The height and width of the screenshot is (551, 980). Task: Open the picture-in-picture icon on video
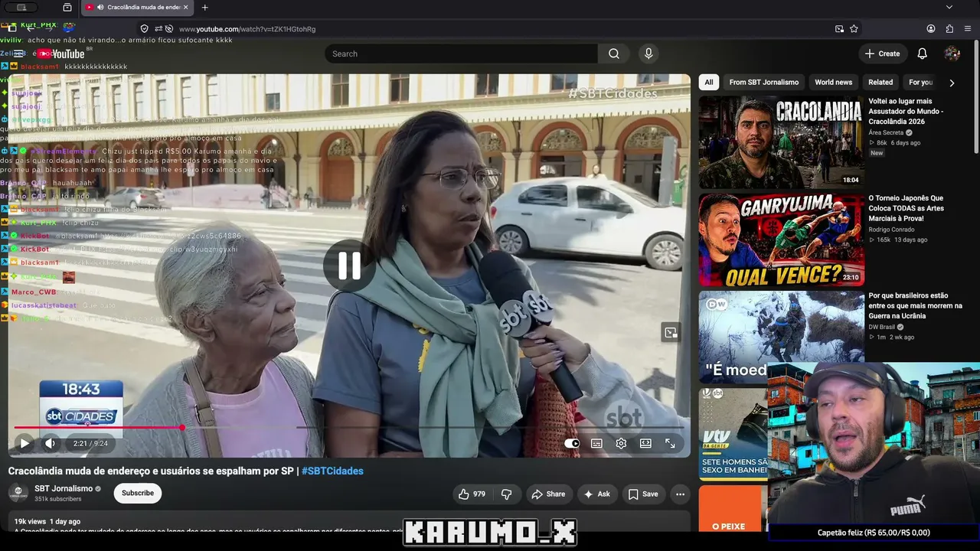671,332
